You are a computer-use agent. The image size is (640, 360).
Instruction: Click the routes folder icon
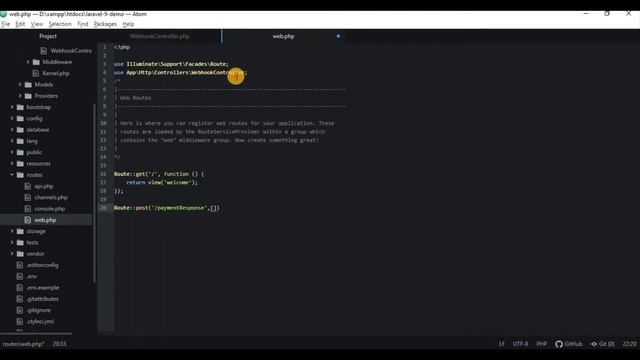pyautogui.click(x=20, y=175)
